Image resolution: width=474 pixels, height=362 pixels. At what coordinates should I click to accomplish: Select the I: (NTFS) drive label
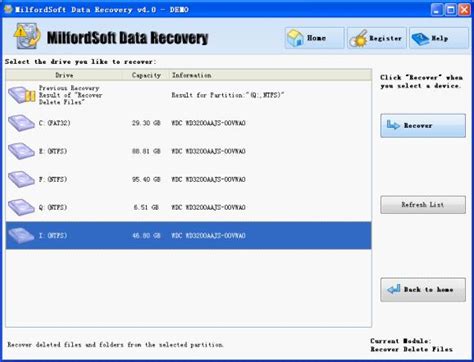coord(53,235)
